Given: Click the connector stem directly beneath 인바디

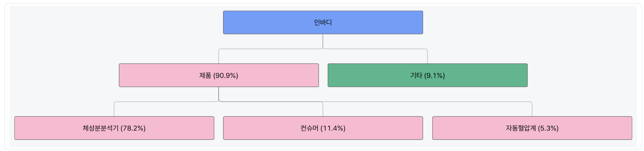Looking at the screenshot, I should (323, 41).
